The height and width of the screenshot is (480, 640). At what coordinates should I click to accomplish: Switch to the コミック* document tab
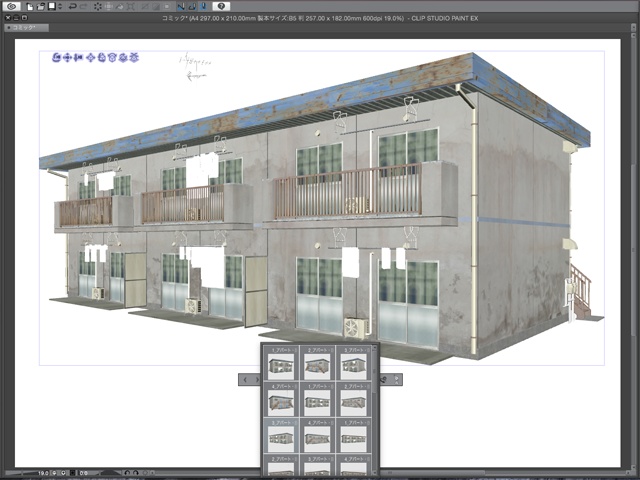26,27
